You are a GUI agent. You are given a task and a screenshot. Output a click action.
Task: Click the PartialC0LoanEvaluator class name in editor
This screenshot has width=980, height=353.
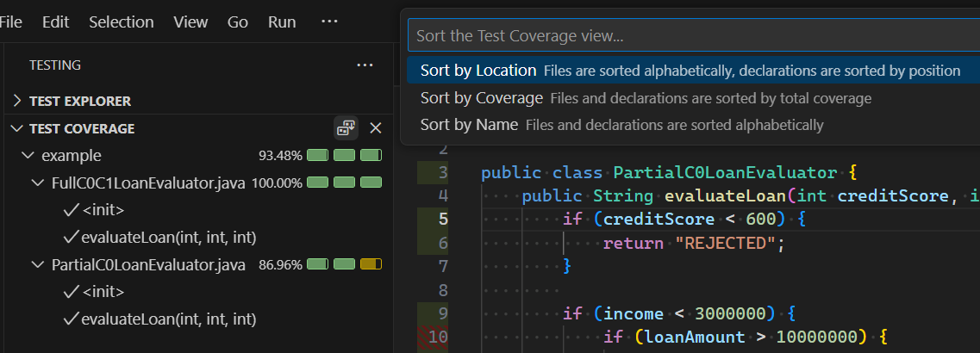(725, 172)
